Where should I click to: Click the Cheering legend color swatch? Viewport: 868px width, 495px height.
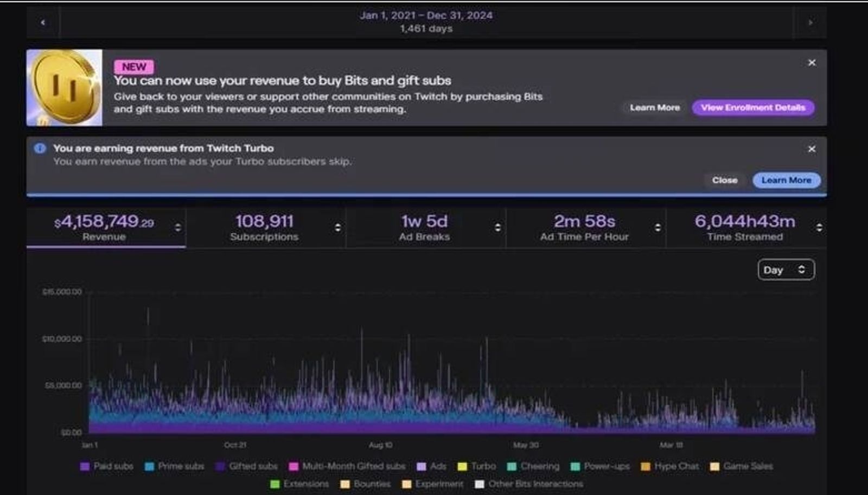click(512, 467)
